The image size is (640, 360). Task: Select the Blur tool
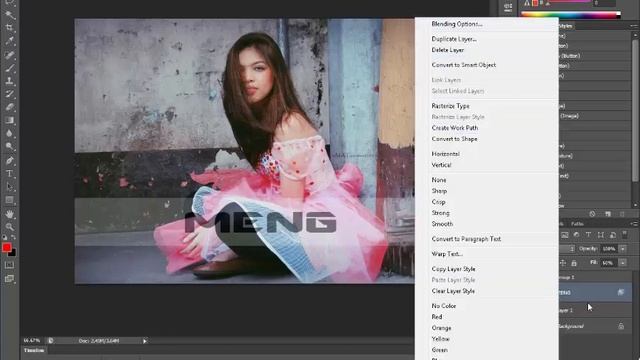[9, 133]
